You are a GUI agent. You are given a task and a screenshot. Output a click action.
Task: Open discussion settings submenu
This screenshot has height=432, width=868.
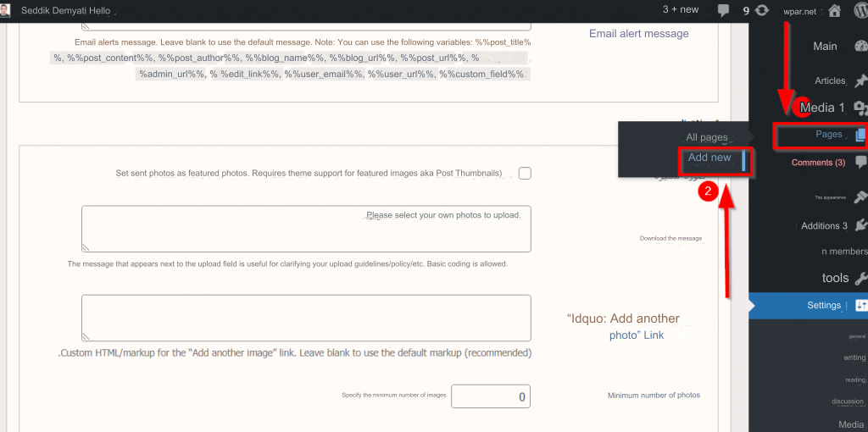(x=848, y=402)
